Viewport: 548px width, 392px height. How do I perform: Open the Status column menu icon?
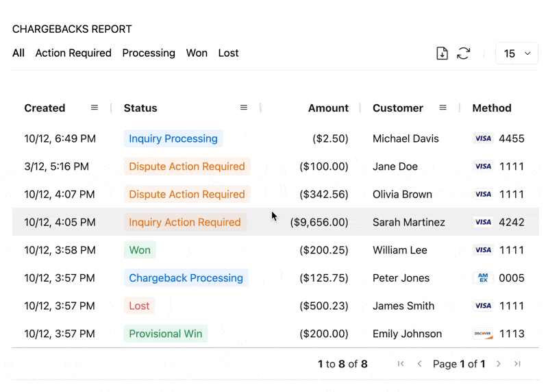point(244,108)
